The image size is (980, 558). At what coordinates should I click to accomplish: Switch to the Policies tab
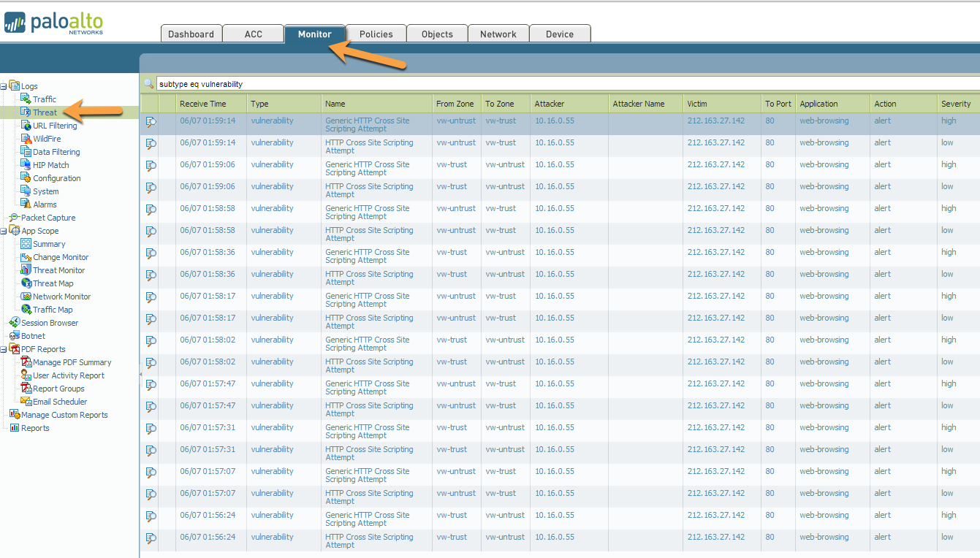click(x=376, y=34)
